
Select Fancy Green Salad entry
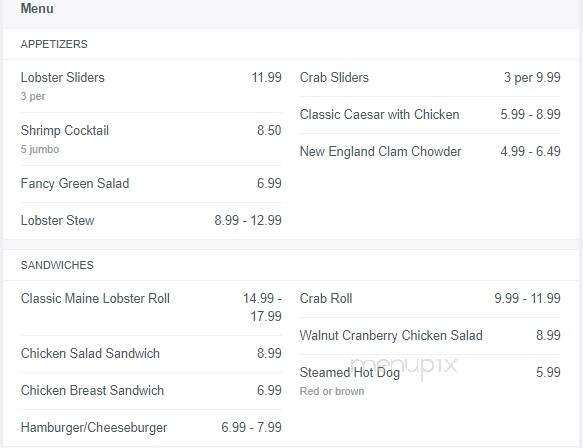(x=75, y=183)
